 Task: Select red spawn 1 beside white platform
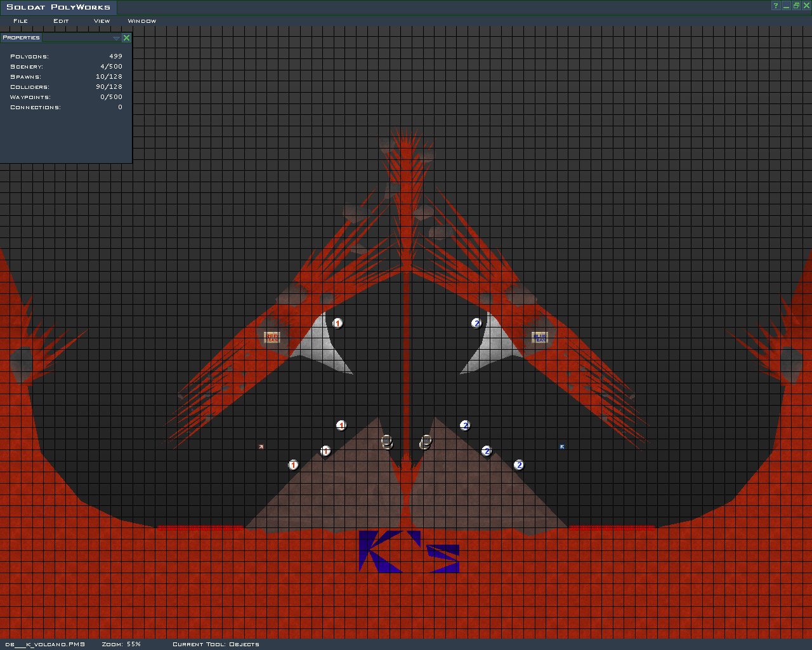pyautogui.click(x=337, y=324)
